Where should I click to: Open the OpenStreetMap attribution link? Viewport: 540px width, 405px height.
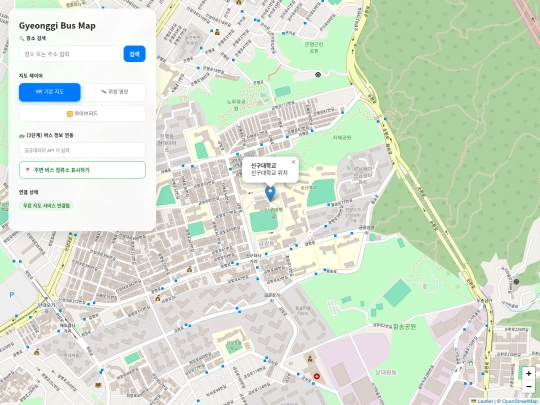click(521, 402)
